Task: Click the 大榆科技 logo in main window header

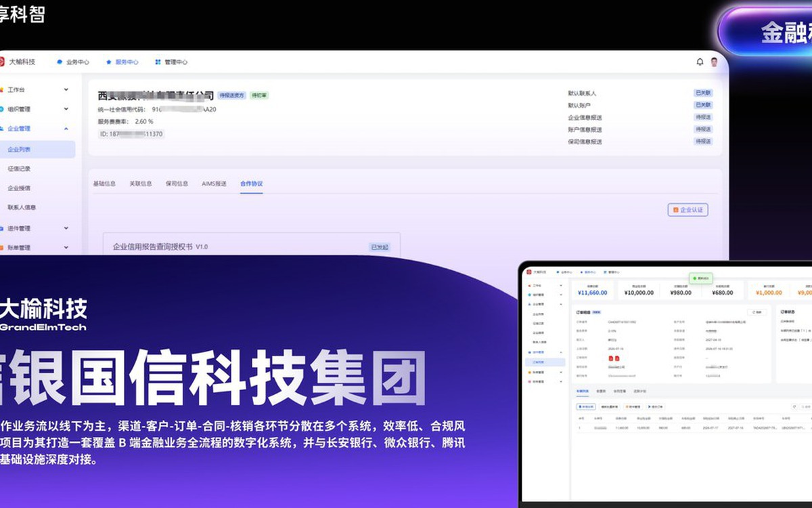Action: [x=18, y=62]
